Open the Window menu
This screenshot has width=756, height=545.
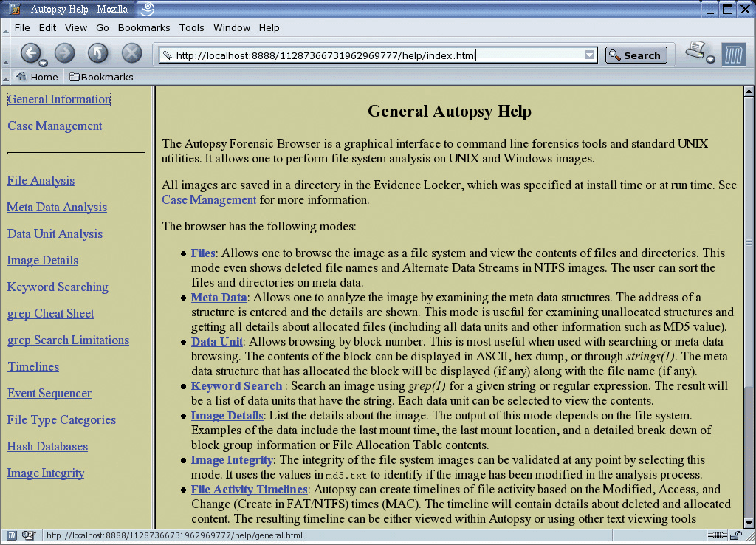pos(231,28)
